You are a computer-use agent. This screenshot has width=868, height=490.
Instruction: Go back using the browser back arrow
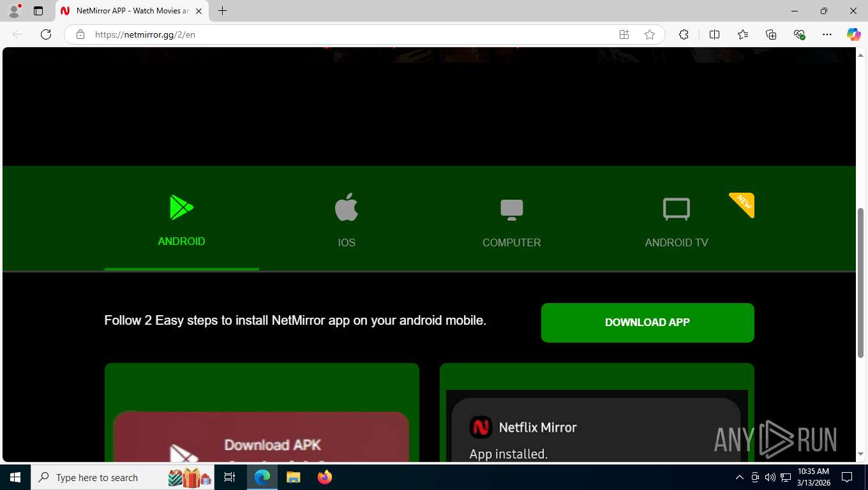coord(18,34)
